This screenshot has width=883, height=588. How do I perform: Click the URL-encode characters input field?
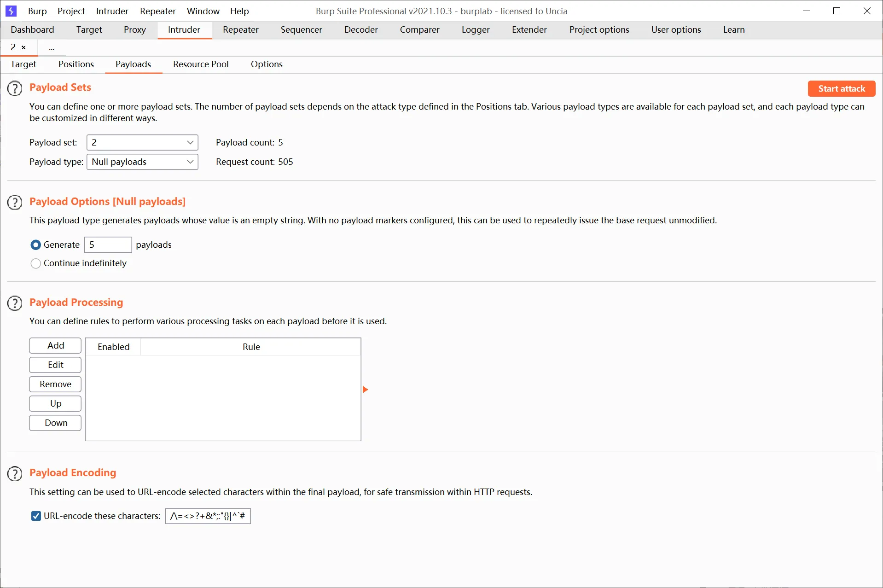(x=208, y=516)
